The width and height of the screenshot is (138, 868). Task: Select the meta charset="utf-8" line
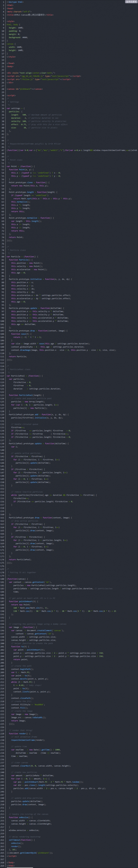click(19, 11)
